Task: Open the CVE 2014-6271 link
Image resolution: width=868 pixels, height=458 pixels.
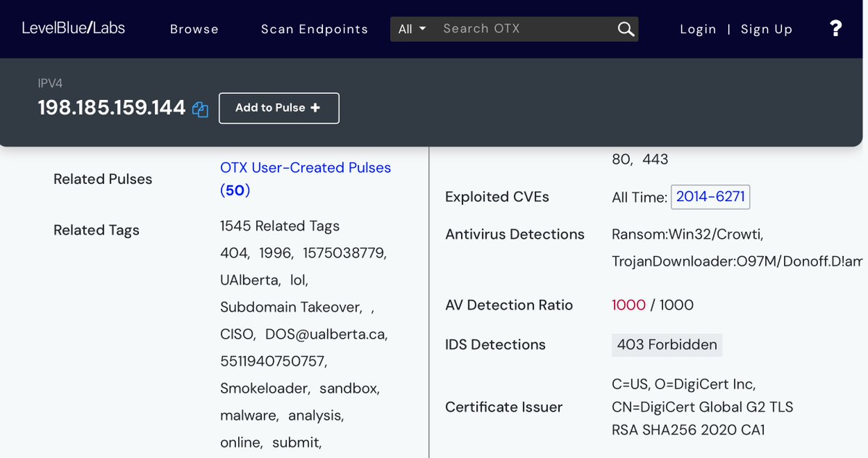Action: click(x=710, y=197)
